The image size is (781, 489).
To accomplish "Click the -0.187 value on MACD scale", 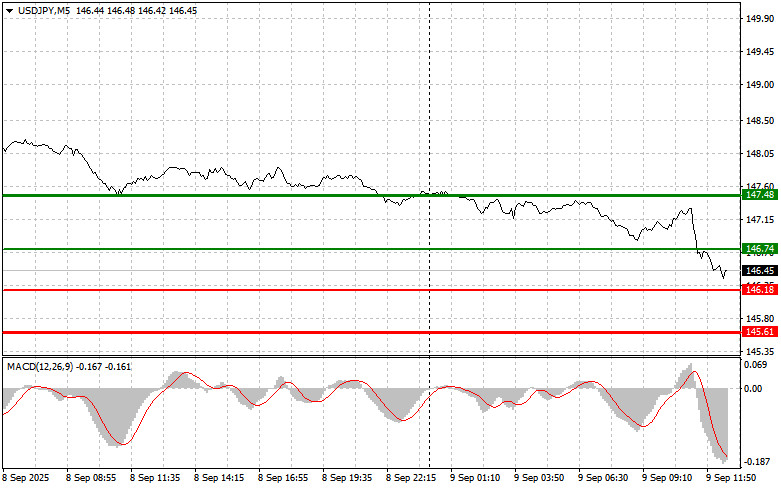I will (x=758, y=461).
